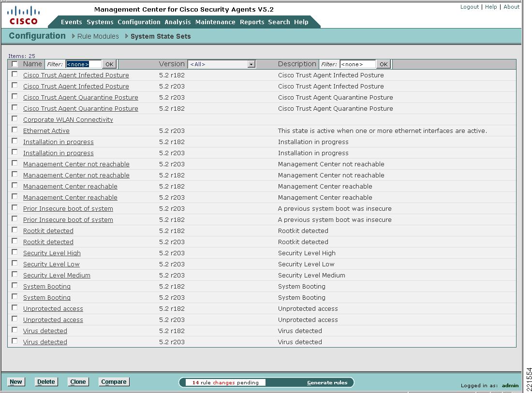This screenshot has width=532, height=393.
Task: Open the Configuration menu in the navigation bar
Action: [139, 22]
